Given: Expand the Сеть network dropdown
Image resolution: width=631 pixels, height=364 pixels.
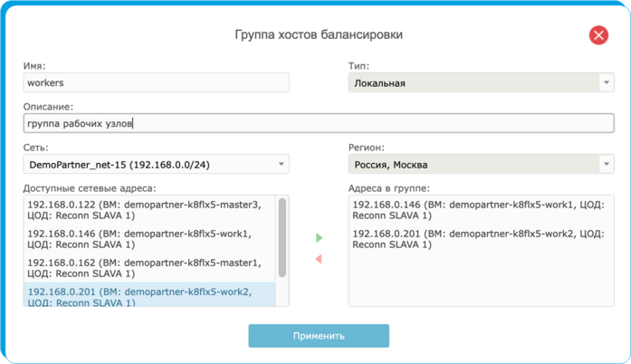Looking at the screenshot, I should coord(281,164).
